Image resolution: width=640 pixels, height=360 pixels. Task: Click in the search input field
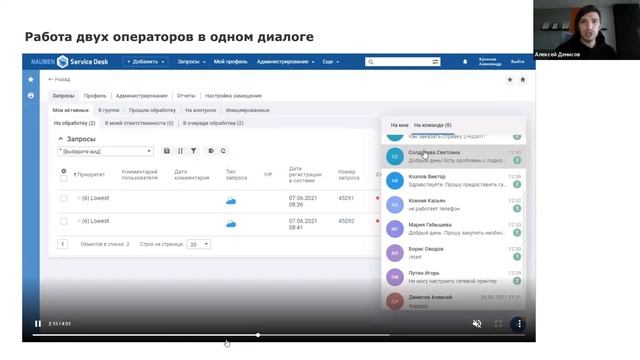402,62
